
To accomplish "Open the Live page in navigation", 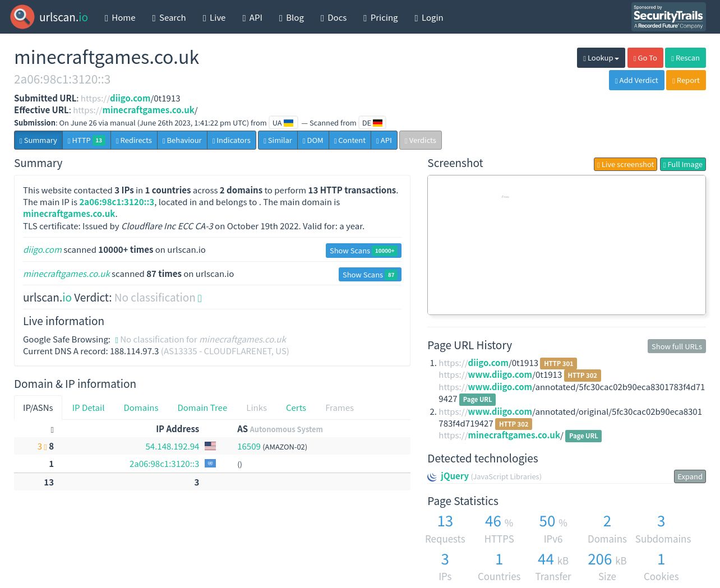I will click(x=214, y=17).
